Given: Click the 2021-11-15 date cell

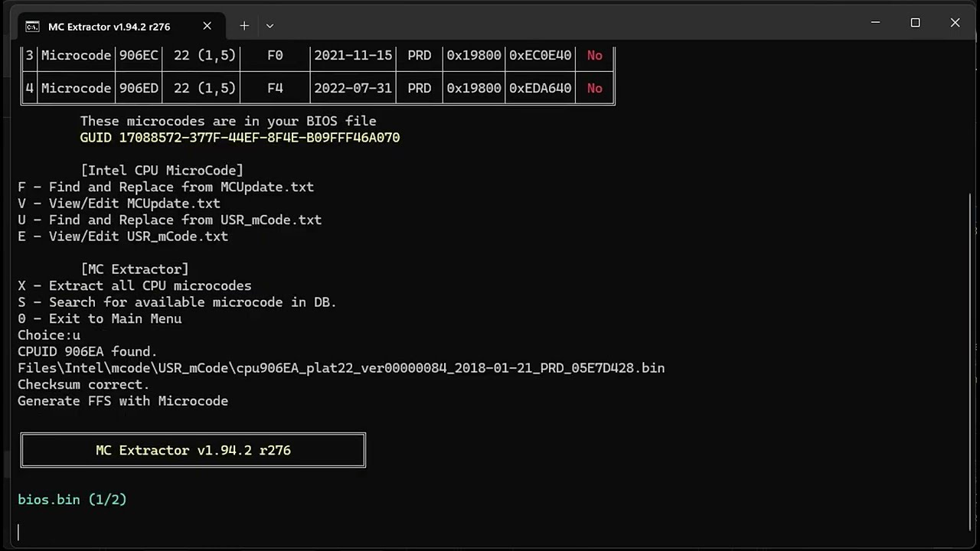Looking at the screenshot, I should pyautogui.click(x=353, y=55).
